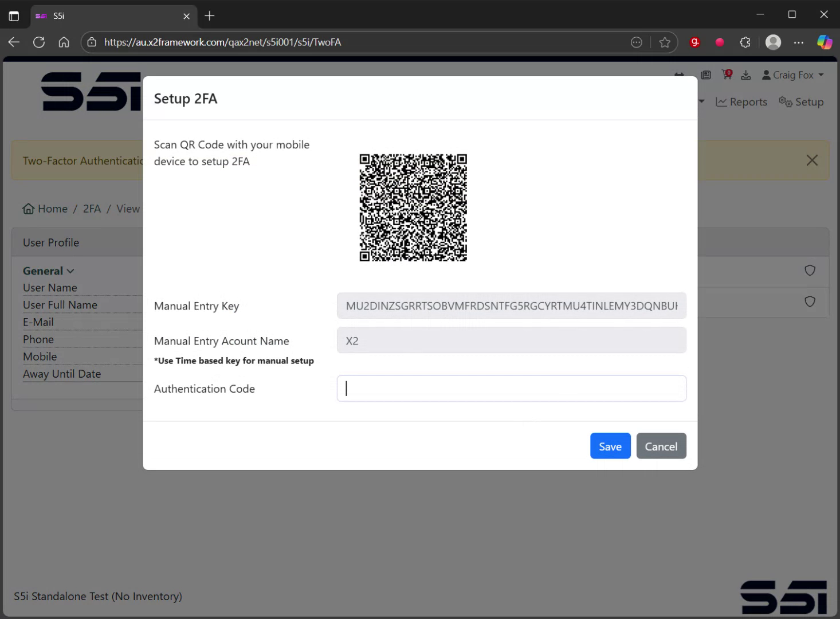
Task: Click the Setup 2FA dialog title
Action: tap(186, 99)
